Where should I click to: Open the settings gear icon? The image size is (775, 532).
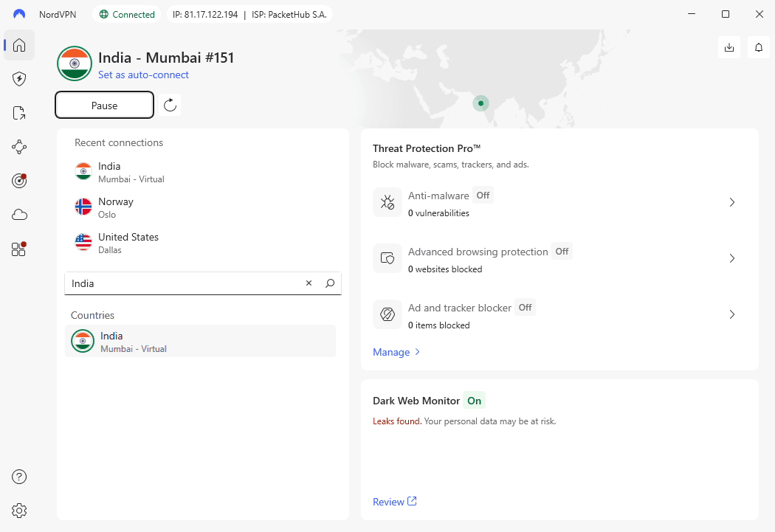point(19,511)
